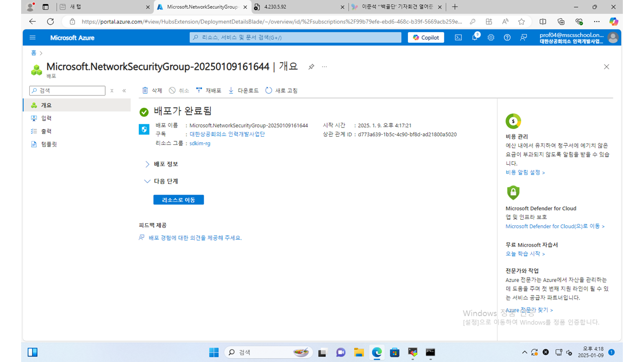Show hidden system tray icons chevron
Screen dimensions: 644x362
[525, 352]
